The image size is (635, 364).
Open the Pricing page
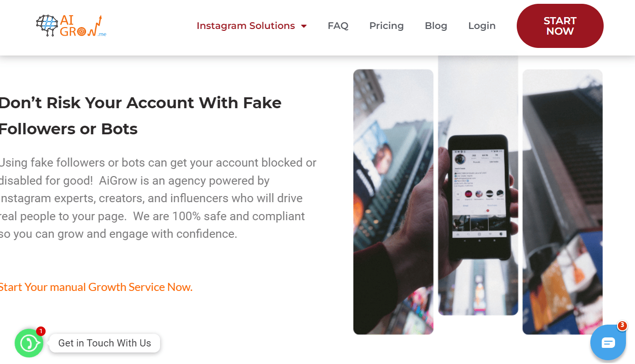(386, 26)
